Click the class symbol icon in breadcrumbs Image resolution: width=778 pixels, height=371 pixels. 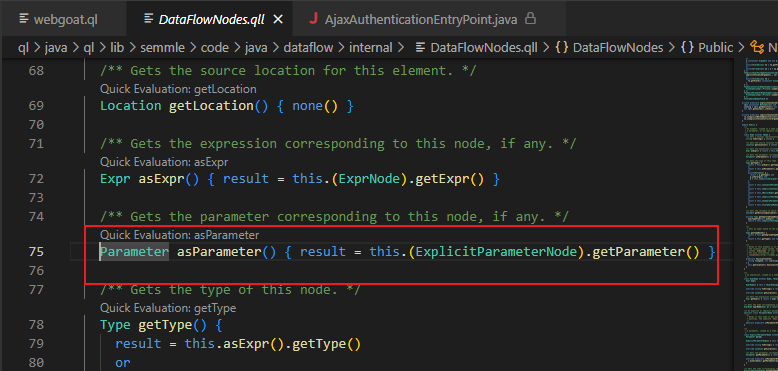757,48
